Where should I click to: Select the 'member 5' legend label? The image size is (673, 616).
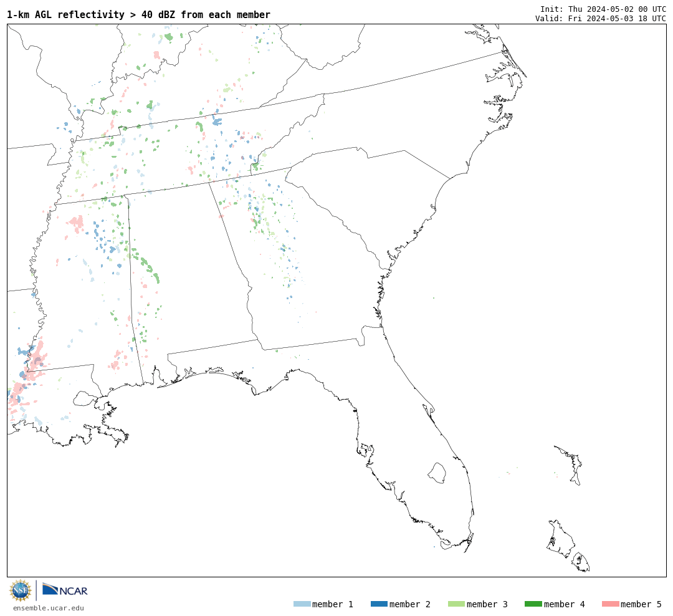[x=641, y=604]
